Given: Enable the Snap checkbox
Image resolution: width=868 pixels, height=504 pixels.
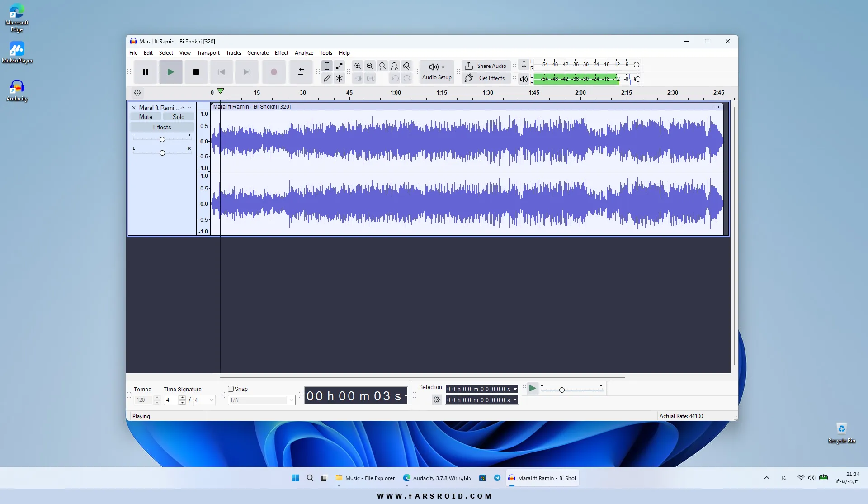Looking at the screenshot, I should point(231,389).
